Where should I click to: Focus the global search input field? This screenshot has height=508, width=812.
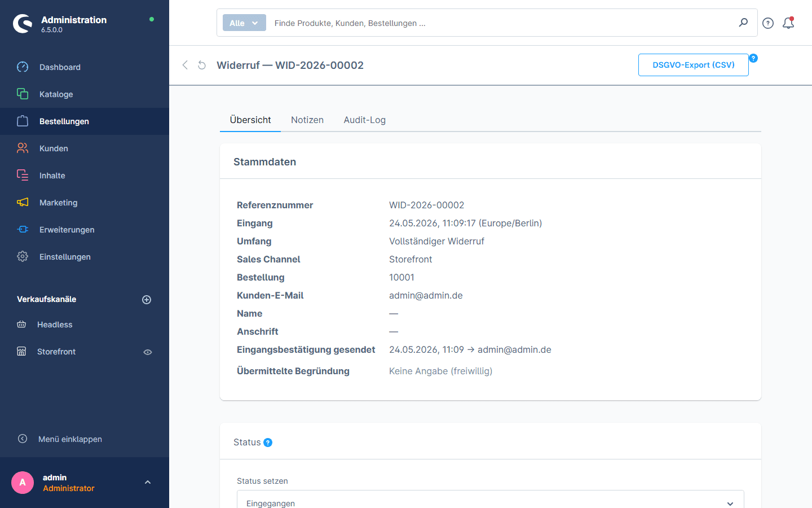tap(502, 23)
